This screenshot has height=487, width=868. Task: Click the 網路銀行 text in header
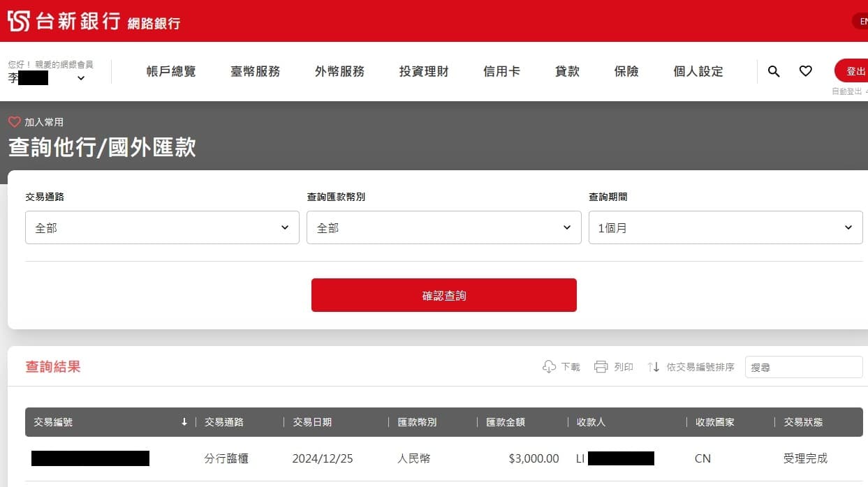click(154, 24)
